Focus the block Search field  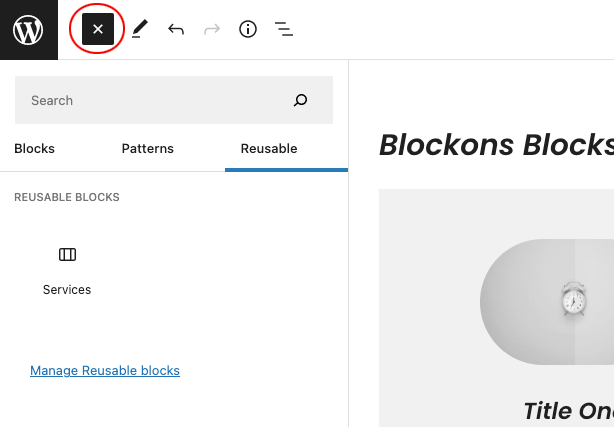coord(174,100)
